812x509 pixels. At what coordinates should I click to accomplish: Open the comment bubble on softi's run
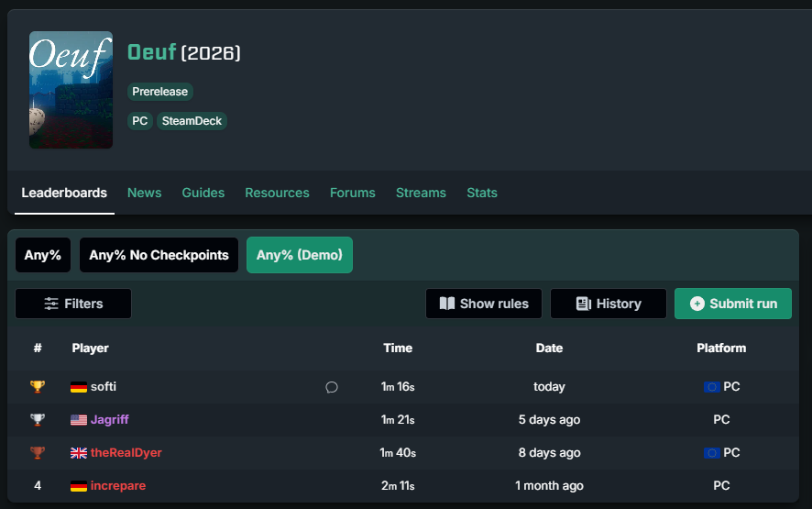332,387
